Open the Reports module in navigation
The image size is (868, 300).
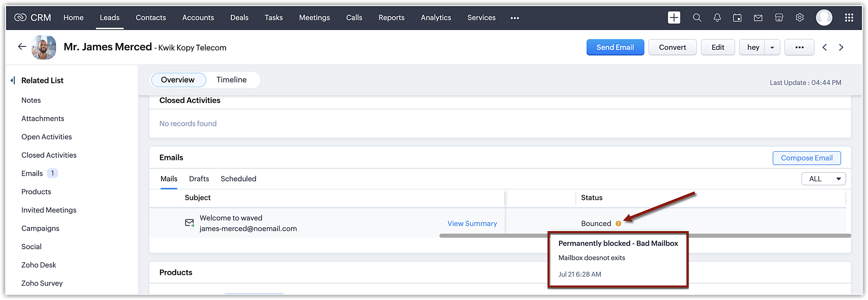point(391,18)
